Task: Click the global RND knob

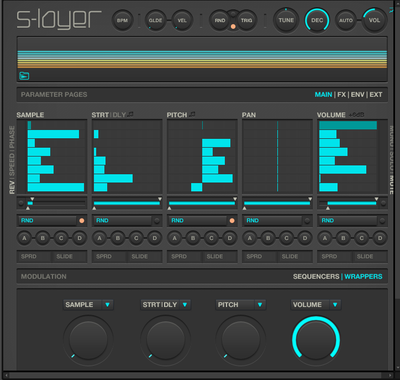Action: pos(220,21)
